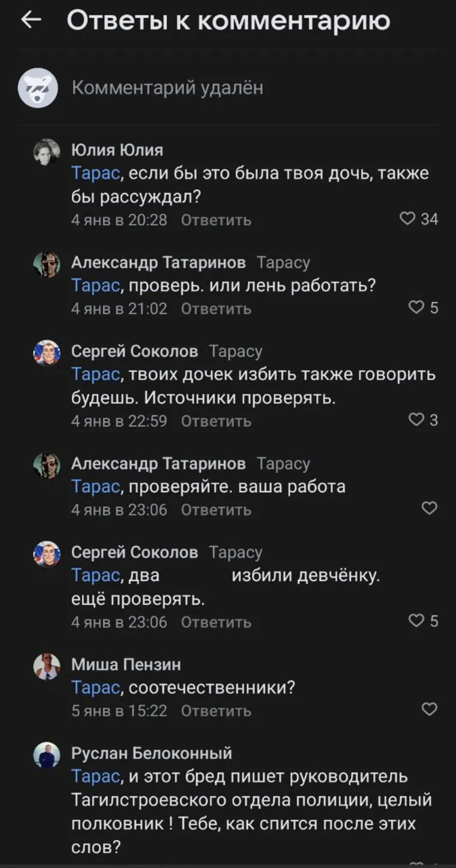Like Юлия Юлия's comment with 34 likes
Image resolution: width=456 pixels, height=868 pixels.
pos(408,219)
